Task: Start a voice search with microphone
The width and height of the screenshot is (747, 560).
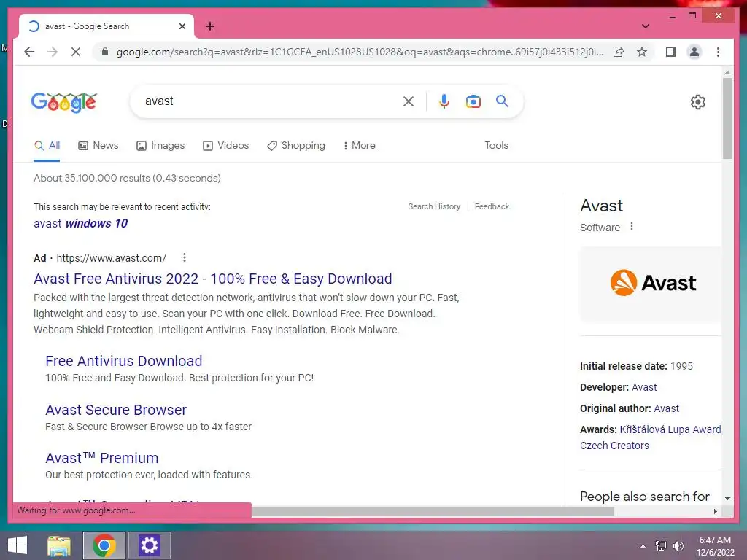Action: click(x=444, y=101)
